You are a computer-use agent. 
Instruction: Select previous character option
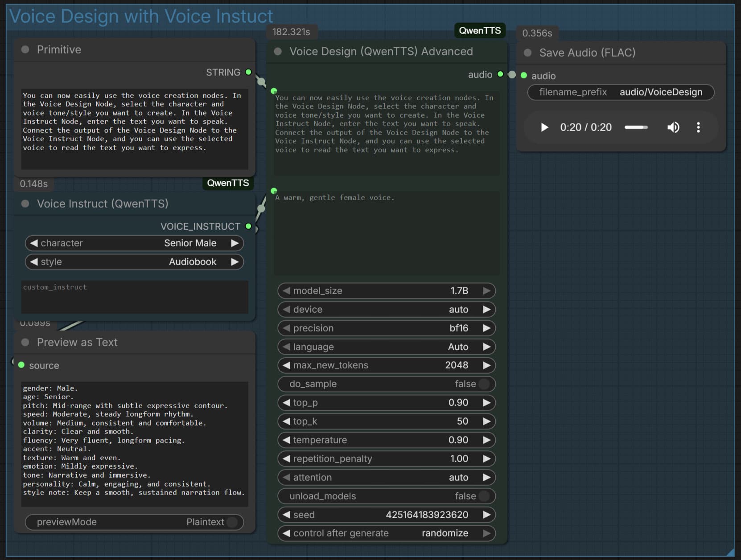click(33, 243)
